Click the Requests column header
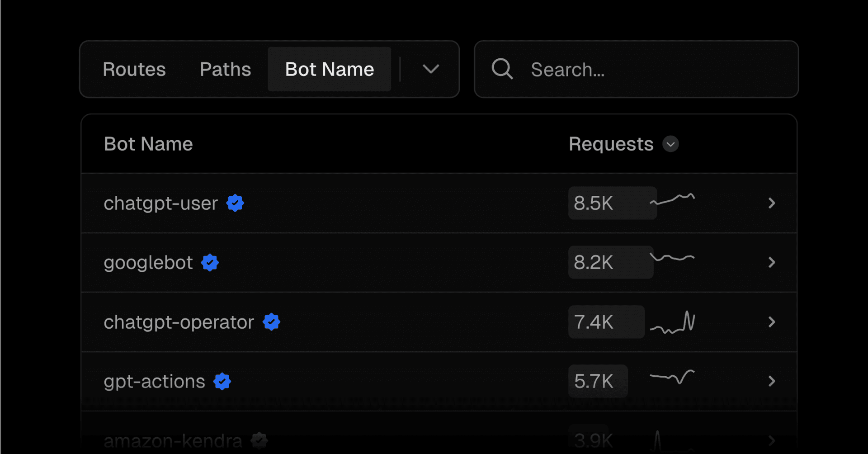Screen dimensions: 868x454 pyautogui.click(x=611, y=144)
